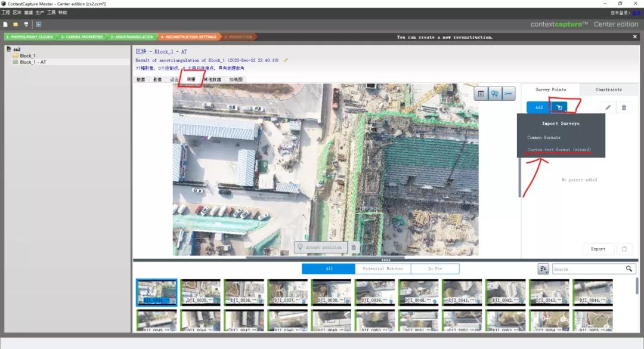The width and height of the screenshot is (644, 349).
Task: Click the new project icon on the toolbar
Action: (5, 24)
